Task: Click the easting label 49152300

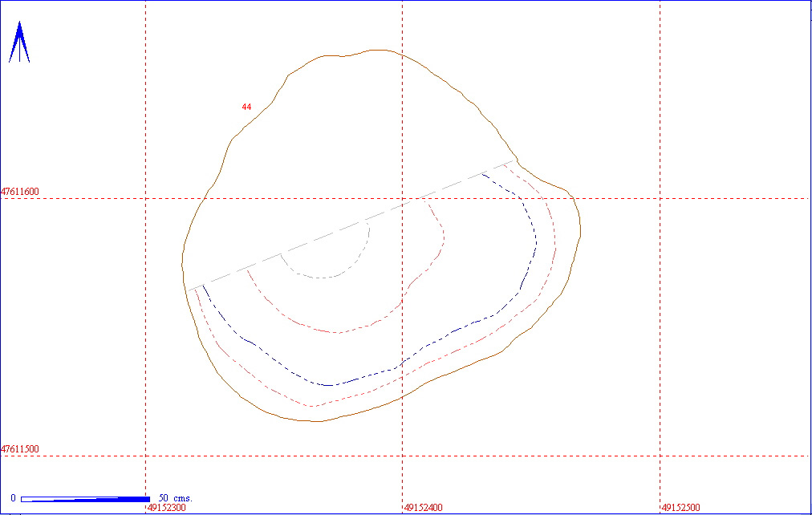Action: pyautogui.click(x=167, y=508)
